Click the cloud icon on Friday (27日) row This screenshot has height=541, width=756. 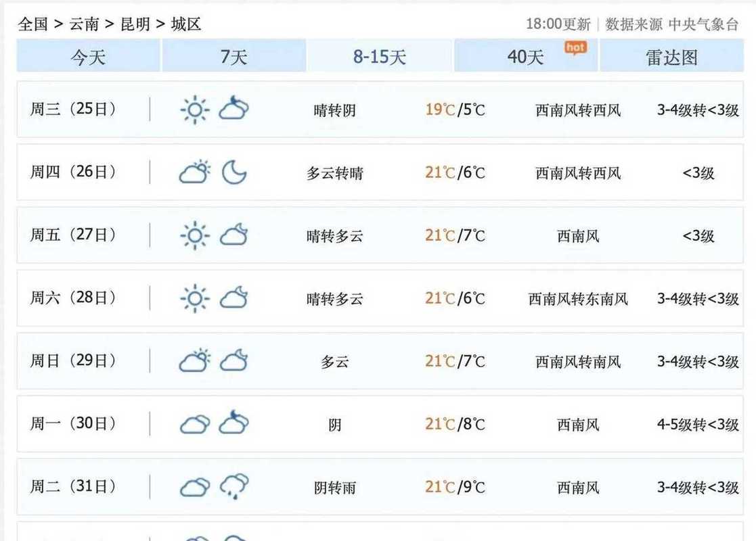[x=233, y=235]
